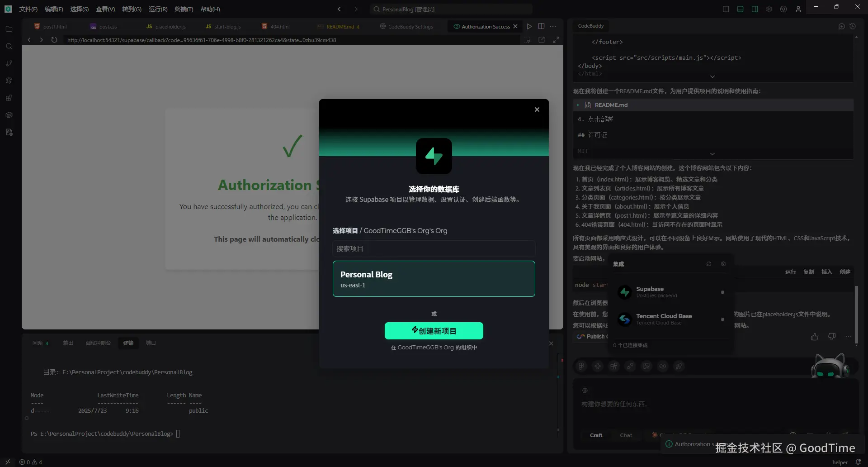Click 运行 on the code block
The height and width of the screenshot is (467, 868).
pyautogui.click(x=791, y=272)
